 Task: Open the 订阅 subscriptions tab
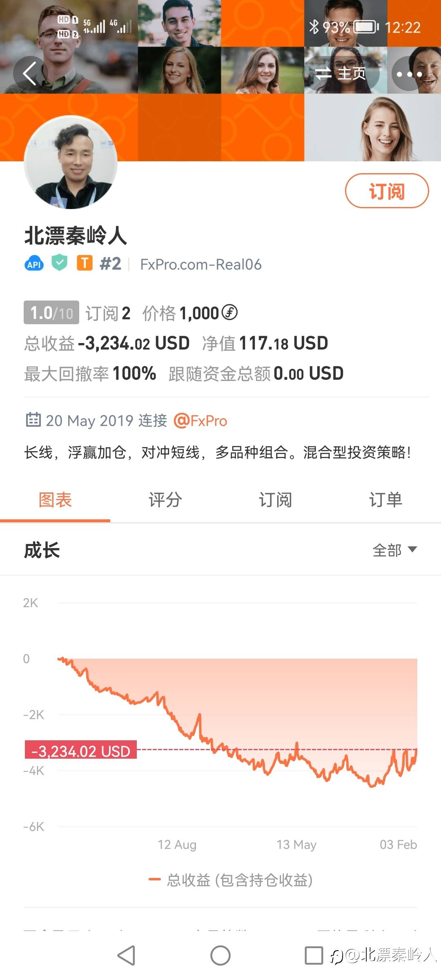tap(276, 500)
